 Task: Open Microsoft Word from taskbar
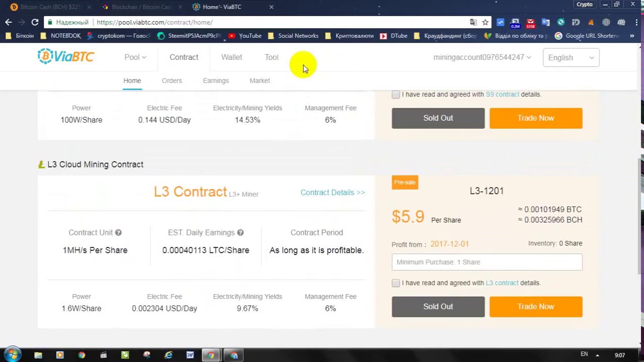[x=190, y=355]
